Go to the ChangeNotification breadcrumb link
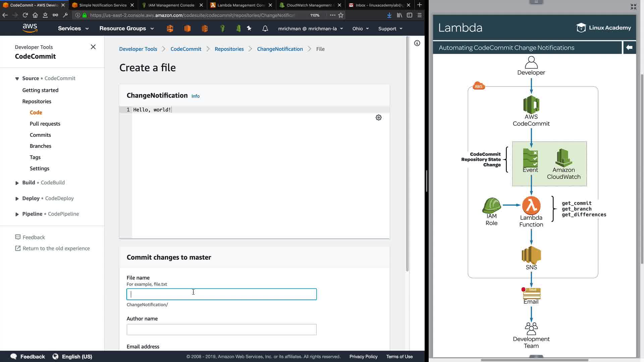Image resolution: width=644 pixels, height=362 pixels. [x=280, y=49]
